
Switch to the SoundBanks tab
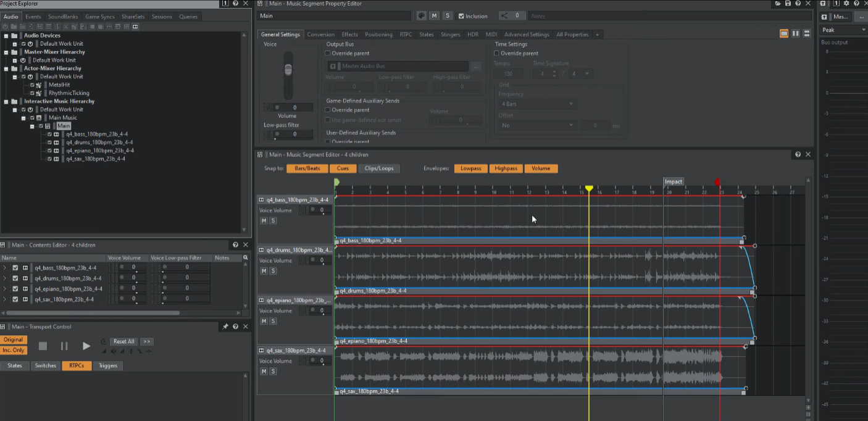(x=63, y=17)
